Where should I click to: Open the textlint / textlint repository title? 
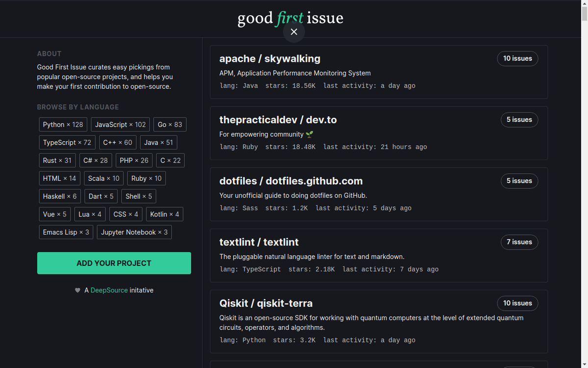point(259,242)
